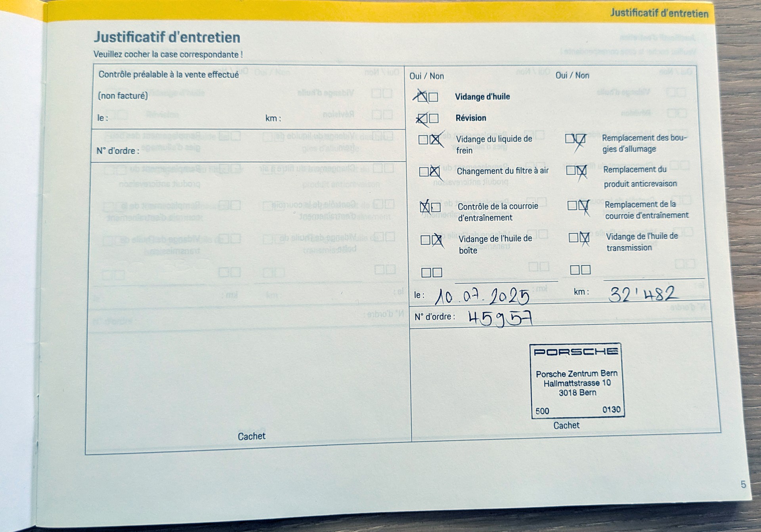Click the '3018 Bern' stamp line
The height and width of the screenshot is (532, 761).
(x=577, y=393)
